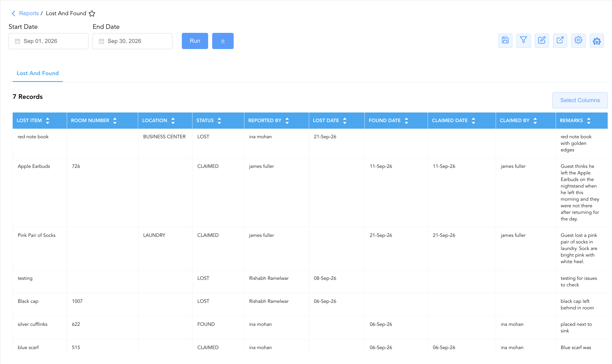
Task: Open the End Date field Sep 30, 2026
Action: (133, 41)
